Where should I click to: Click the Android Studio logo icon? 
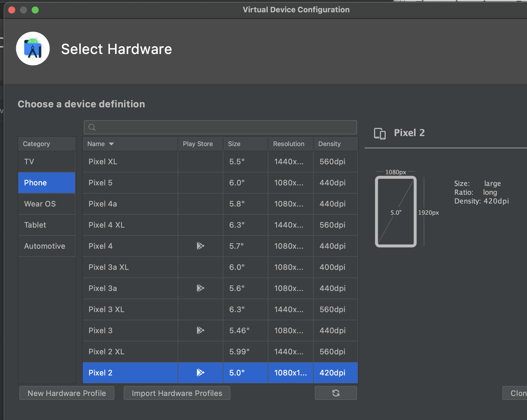click(33, 49)
